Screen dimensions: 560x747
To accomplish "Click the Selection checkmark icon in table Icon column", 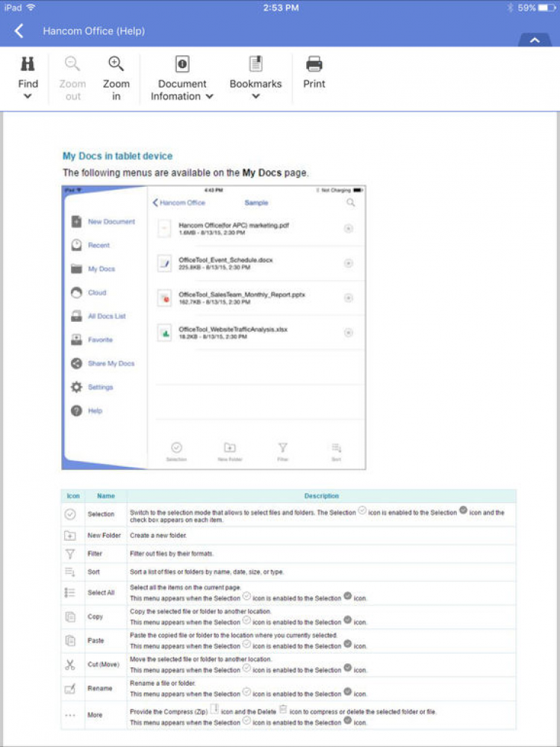I will click(x=70, y=515).
